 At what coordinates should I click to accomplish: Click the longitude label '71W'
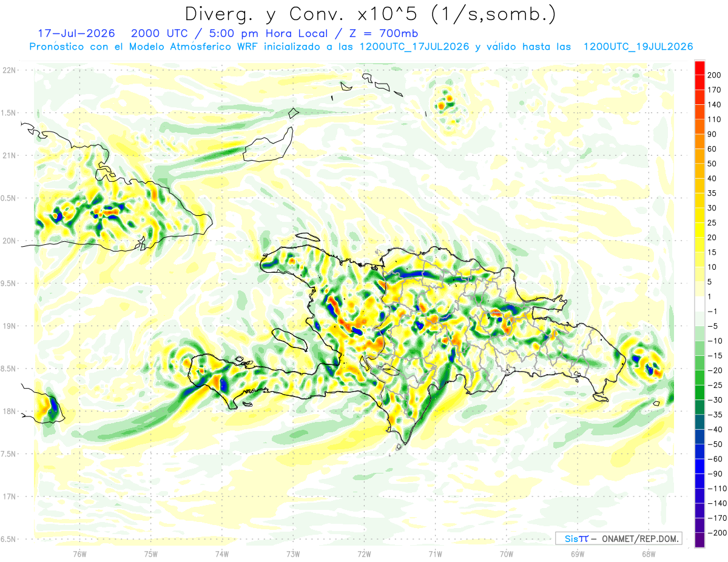(435, 554)
